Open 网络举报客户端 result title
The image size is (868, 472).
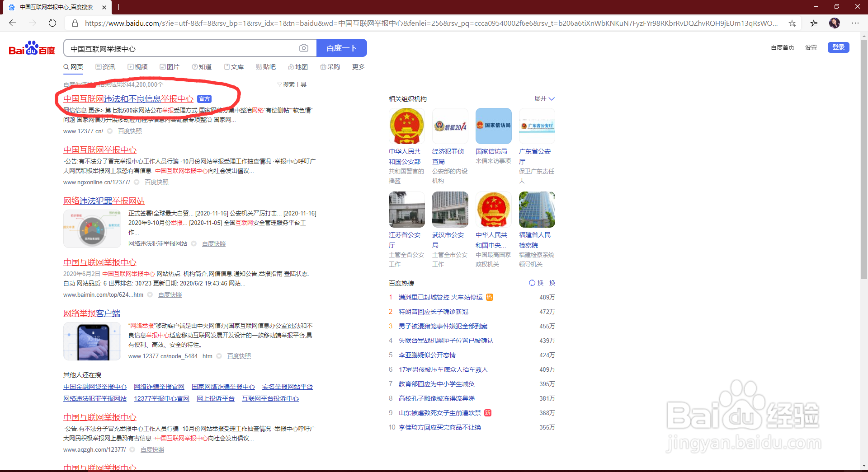[x=92, y=313]
